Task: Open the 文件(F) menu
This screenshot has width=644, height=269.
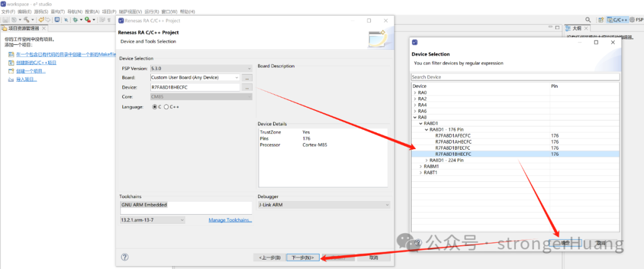Action: point(8,11)
